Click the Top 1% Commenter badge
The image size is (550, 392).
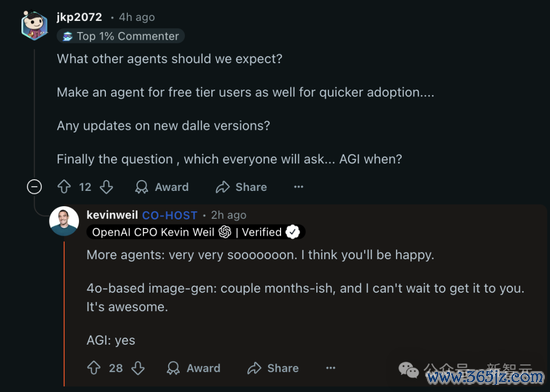(121, 36)
